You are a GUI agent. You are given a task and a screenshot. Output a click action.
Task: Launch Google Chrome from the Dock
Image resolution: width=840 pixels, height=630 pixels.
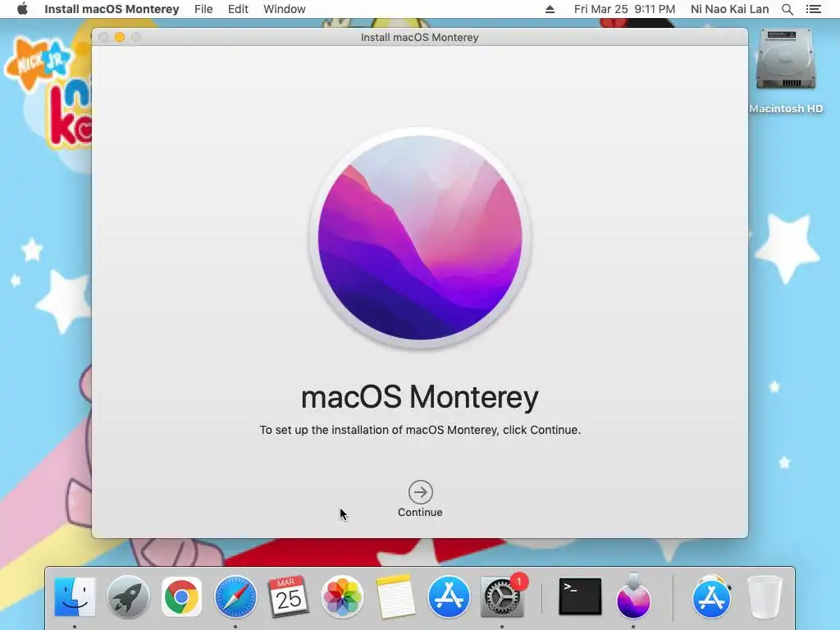[181, 597]
